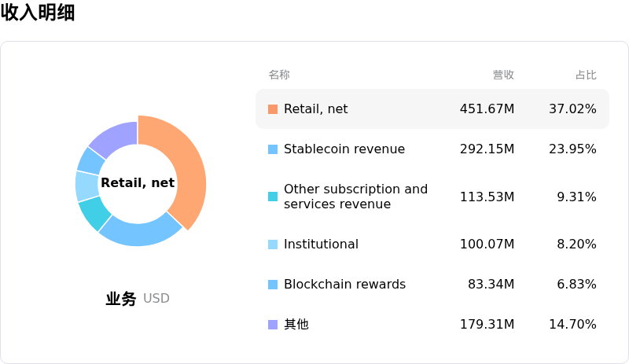The height and width of the screenshot is (364, 629).
Task: Click the 营收 column header
Action: point(503,75)
